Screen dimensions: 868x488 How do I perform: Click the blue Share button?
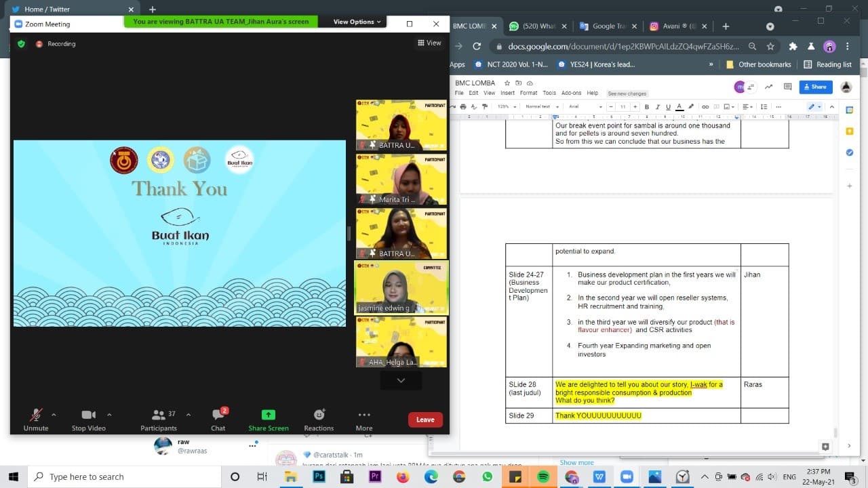click(x=815, y=87)
